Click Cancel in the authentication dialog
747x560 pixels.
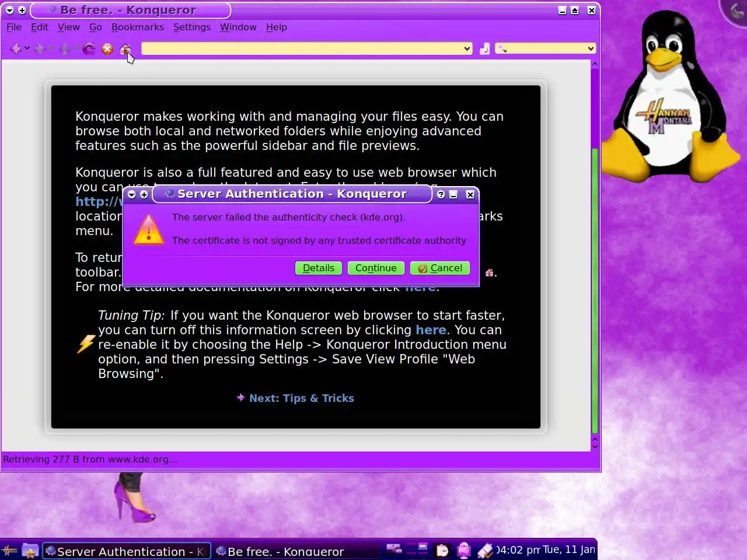point(440,268)
